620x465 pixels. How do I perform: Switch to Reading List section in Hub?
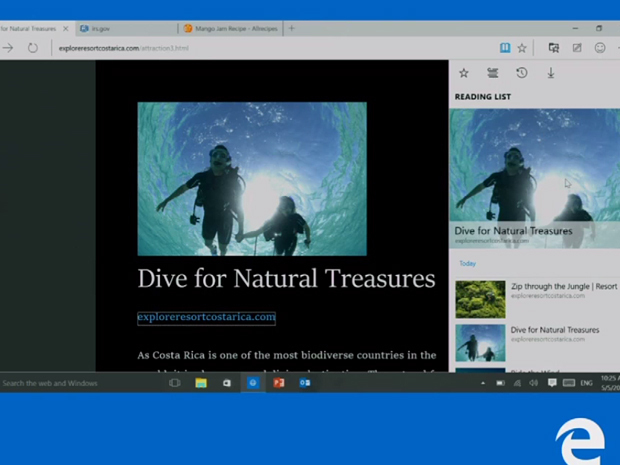click(x=492, y=73)
